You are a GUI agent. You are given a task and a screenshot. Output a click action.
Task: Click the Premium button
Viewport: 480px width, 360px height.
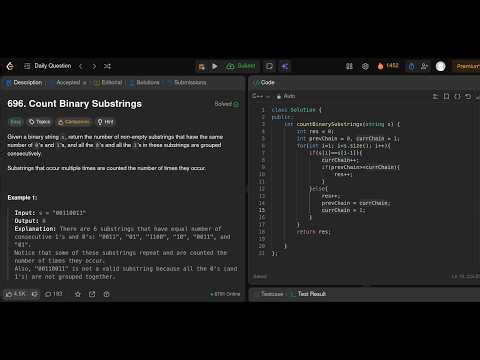(x=466, y=66)
